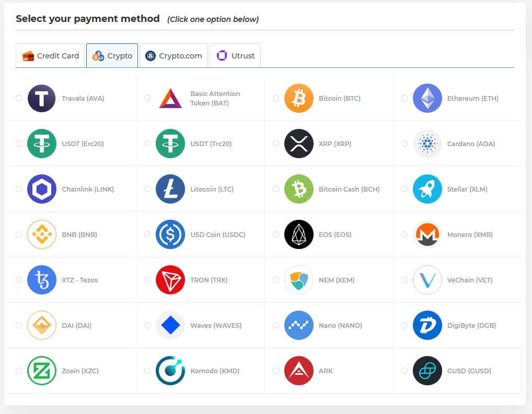Click the BNB (BNB) icon

point(42,234)
